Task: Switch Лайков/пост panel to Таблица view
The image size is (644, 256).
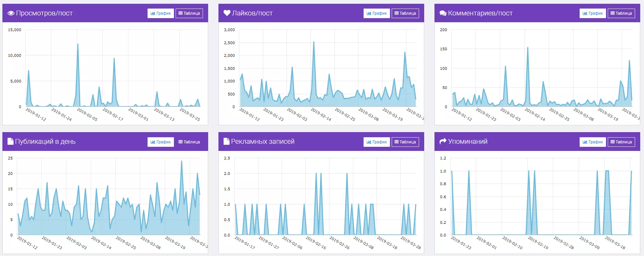Action: click(x=405, y=13)
